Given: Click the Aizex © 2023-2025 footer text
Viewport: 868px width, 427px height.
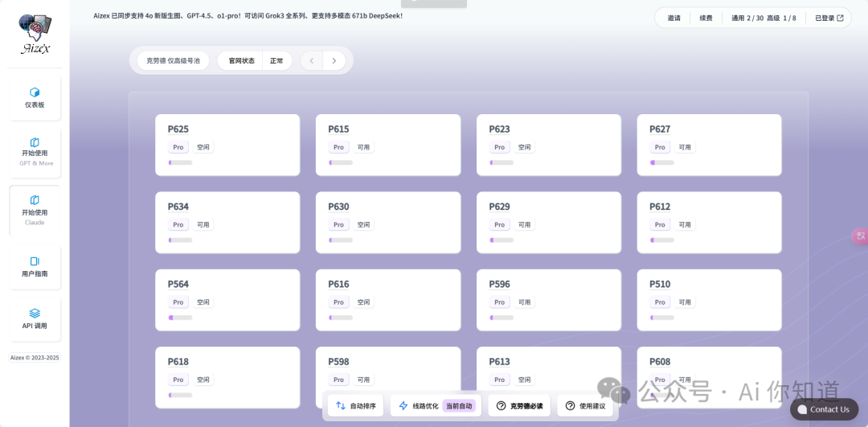Looking at the screenshot, I should click(35, 358).
